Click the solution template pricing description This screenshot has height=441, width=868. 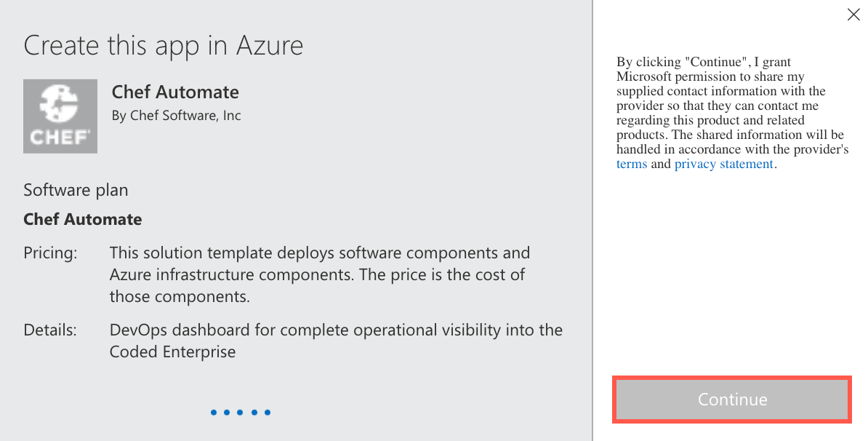tap(320, 275)
